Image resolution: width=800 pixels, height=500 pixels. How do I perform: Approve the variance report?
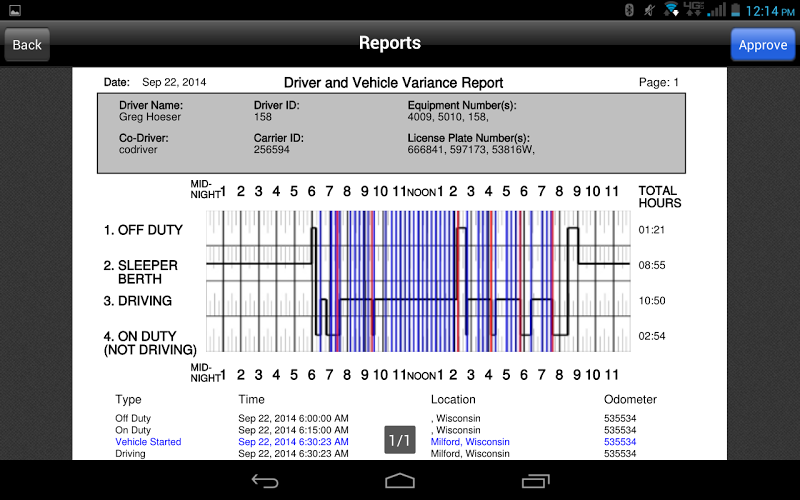point(763,45)
